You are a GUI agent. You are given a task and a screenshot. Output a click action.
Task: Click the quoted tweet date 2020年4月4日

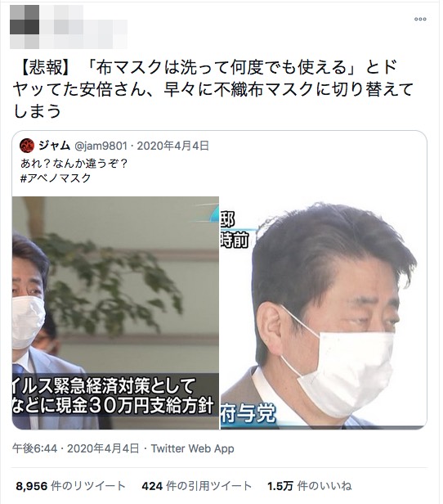tap(173, 146)
